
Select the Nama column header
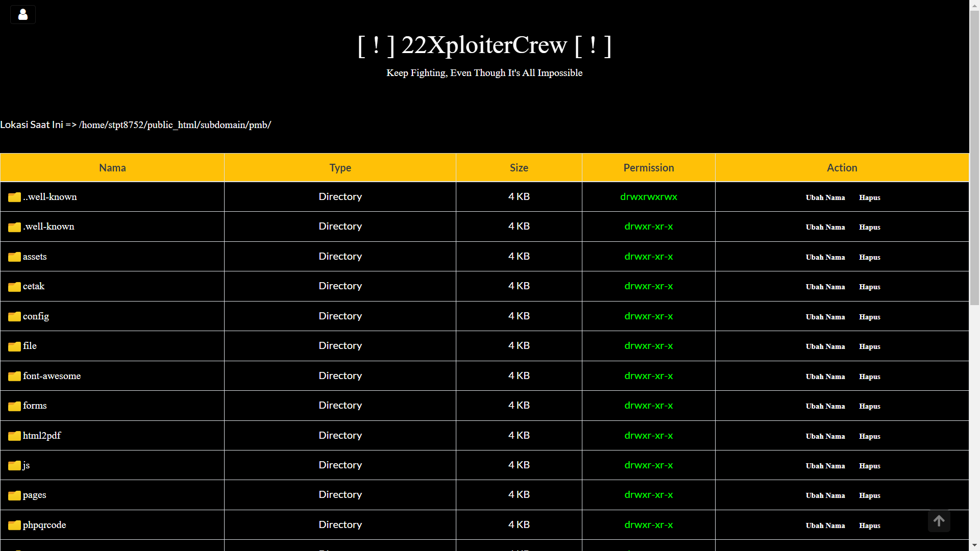tap(112, 167)
